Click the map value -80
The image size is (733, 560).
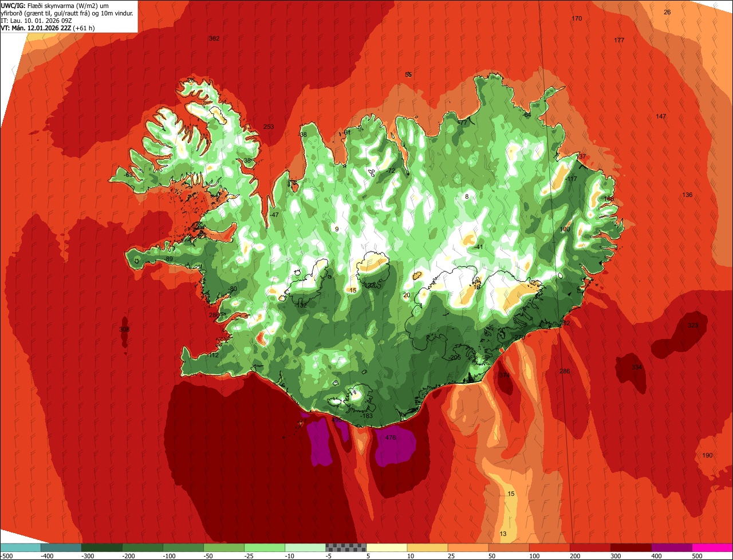tap(232, 289)
